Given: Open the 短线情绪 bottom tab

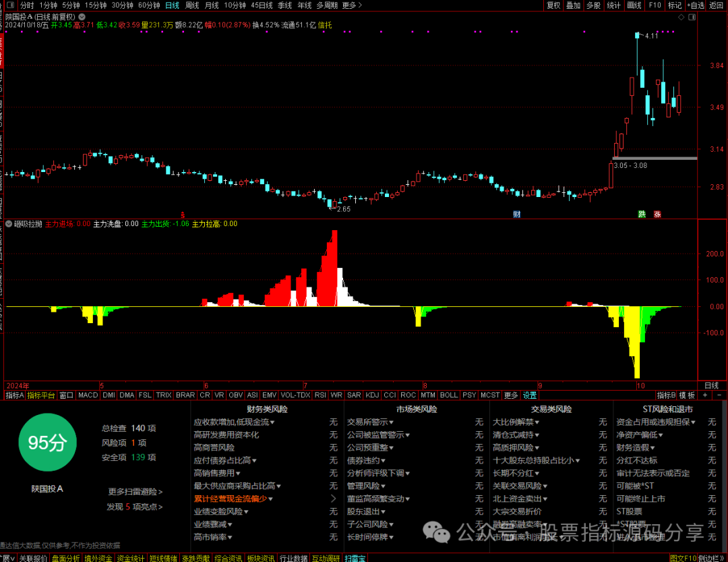Looking at the screenshot, I should [x=163, y=558].
